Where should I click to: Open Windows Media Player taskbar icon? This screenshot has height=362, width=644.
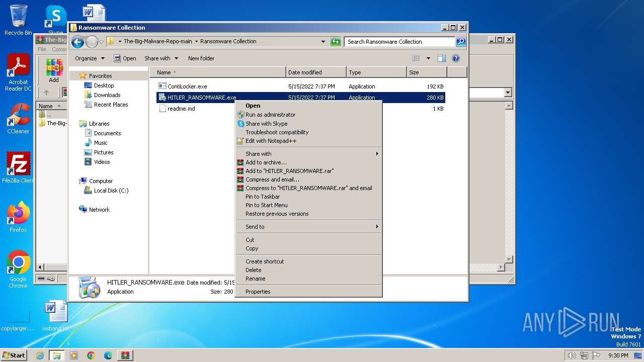[x=74, y=355]
